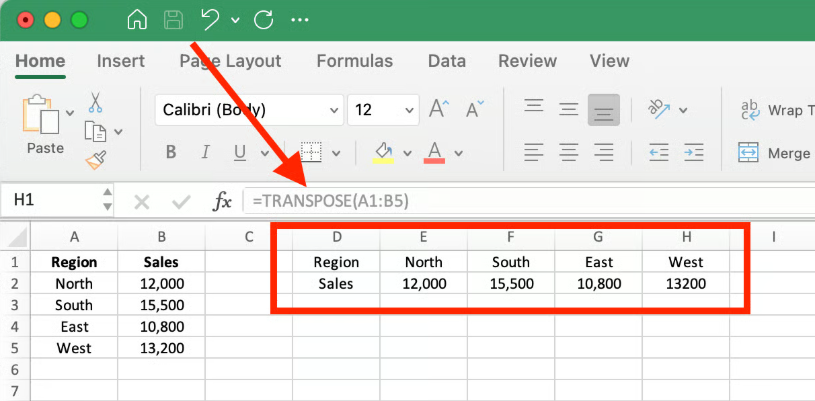Open the Data ribbon tab
The image size is (815, 401).
coord(447,61)
